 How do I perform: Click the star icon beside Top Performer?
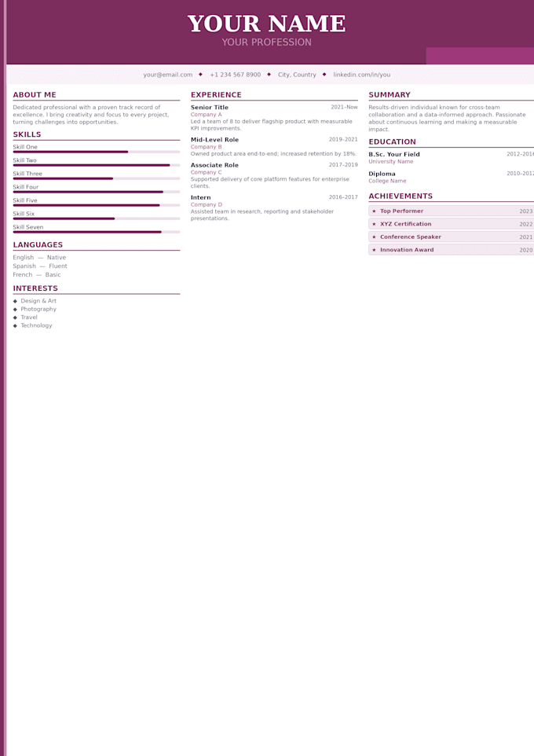click(x=374, y=211)
